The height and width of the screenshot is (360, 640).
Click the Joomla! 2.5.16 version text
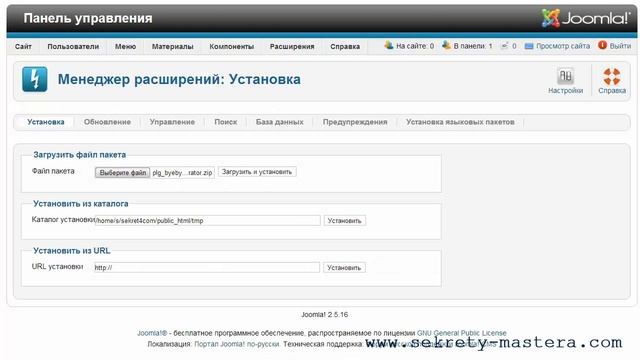(x=324, y=315)
